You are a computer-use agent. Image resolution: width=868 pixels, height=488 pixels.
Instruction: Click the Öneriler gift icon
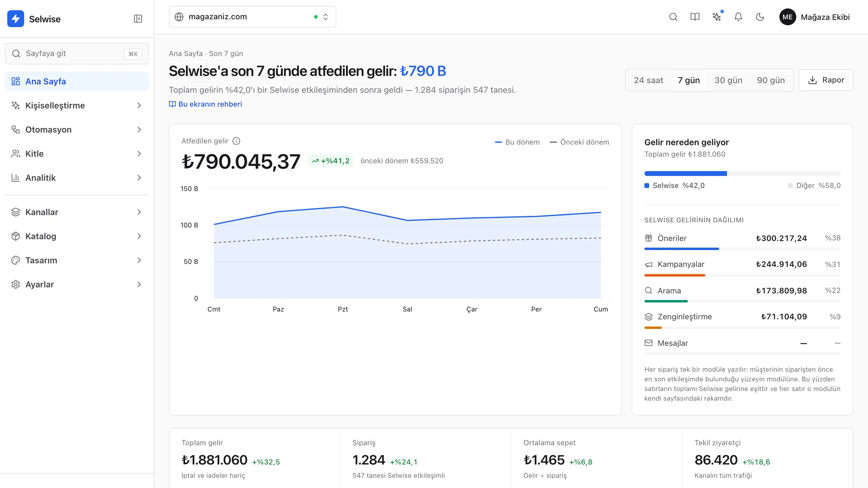pos(648,238)
